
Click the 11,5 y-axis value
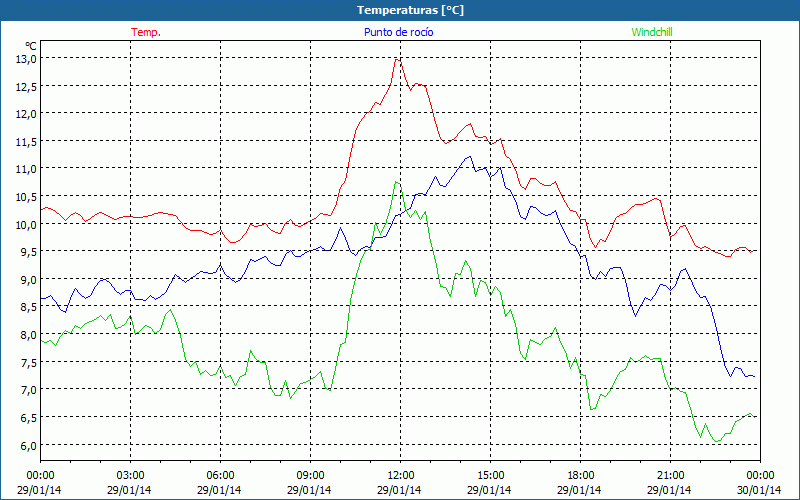26,141
